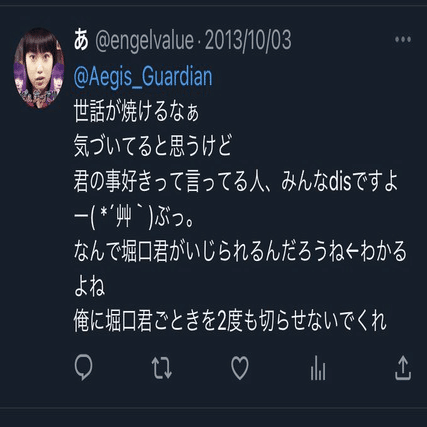Click the text ←わかる in the tweet
Screen dimensions: 427x427
click(x=376, y=252)
